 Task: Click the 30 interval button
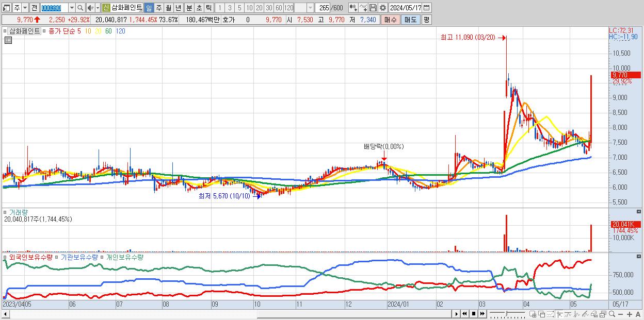[269, 8]
